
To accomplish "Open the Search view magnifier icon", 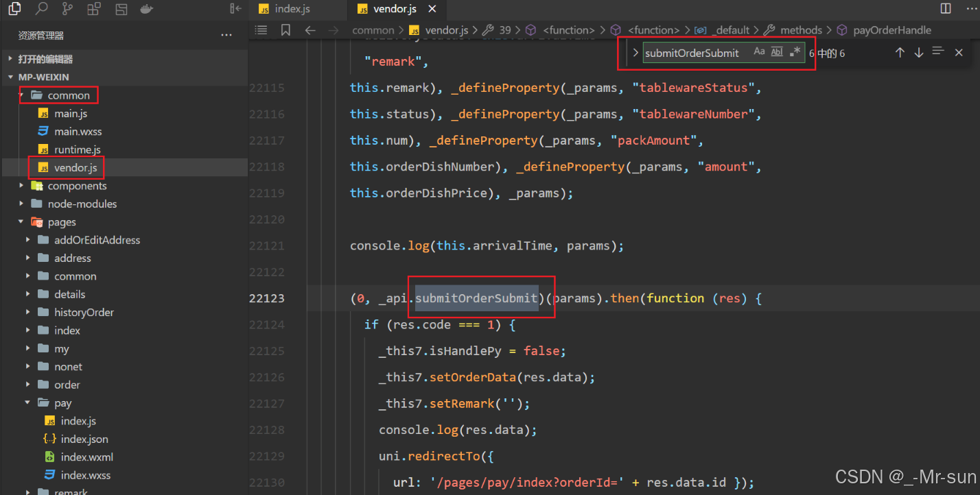I will (42, 9).
